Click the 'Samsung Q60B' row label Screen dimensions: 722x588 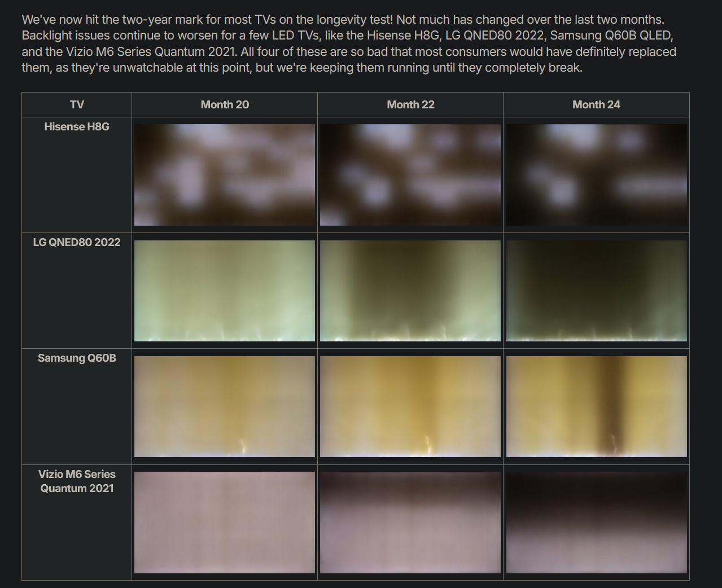click(77, 358)
